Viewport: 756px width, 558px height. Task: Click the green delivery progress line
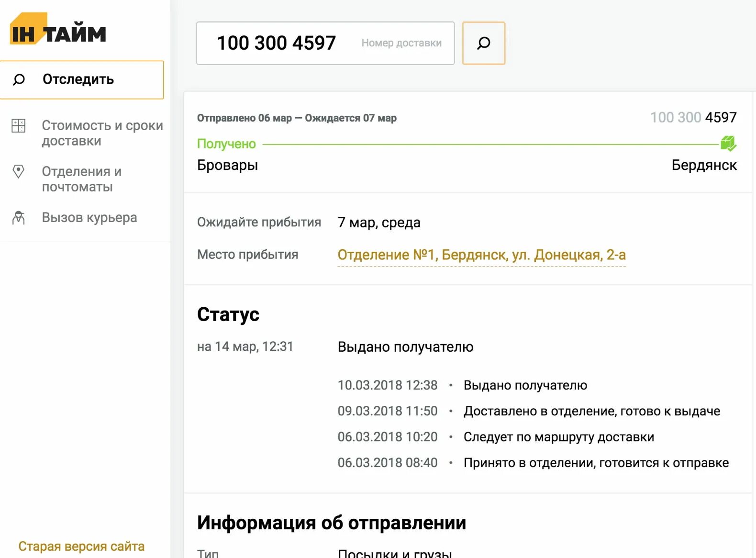point(490,144)
